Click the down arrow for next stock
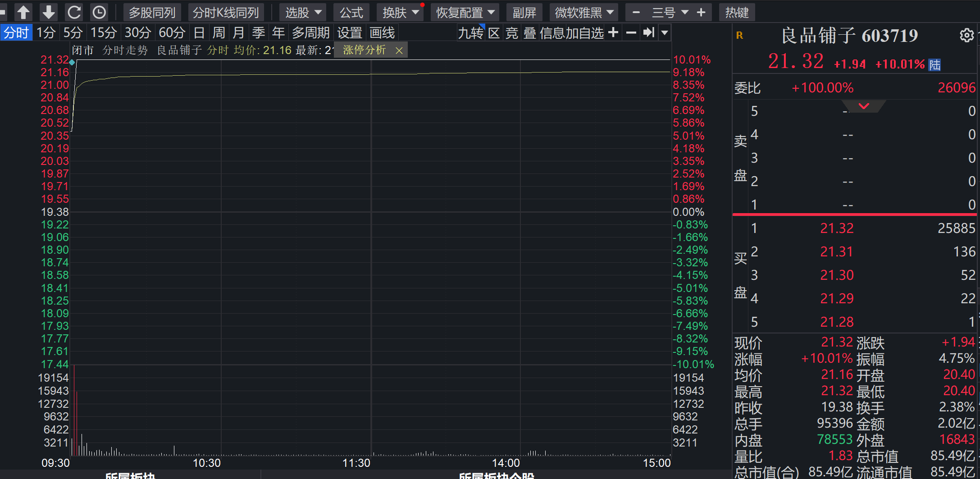 (49, 12)
